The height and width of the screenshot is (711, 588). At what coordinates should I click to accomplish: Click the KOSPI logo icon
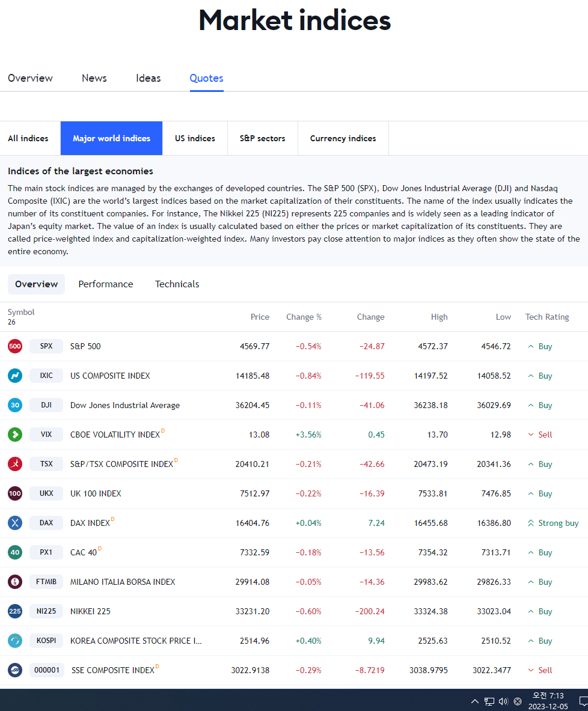[x=15, y=641]
